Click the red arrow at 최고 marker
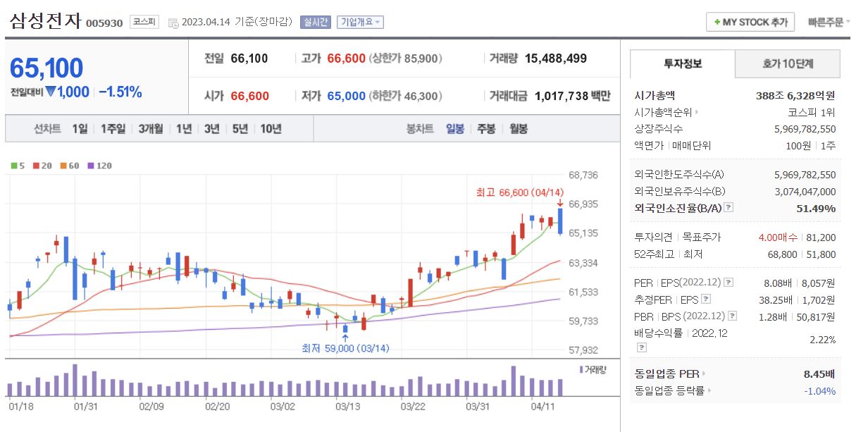 [560, 203]
